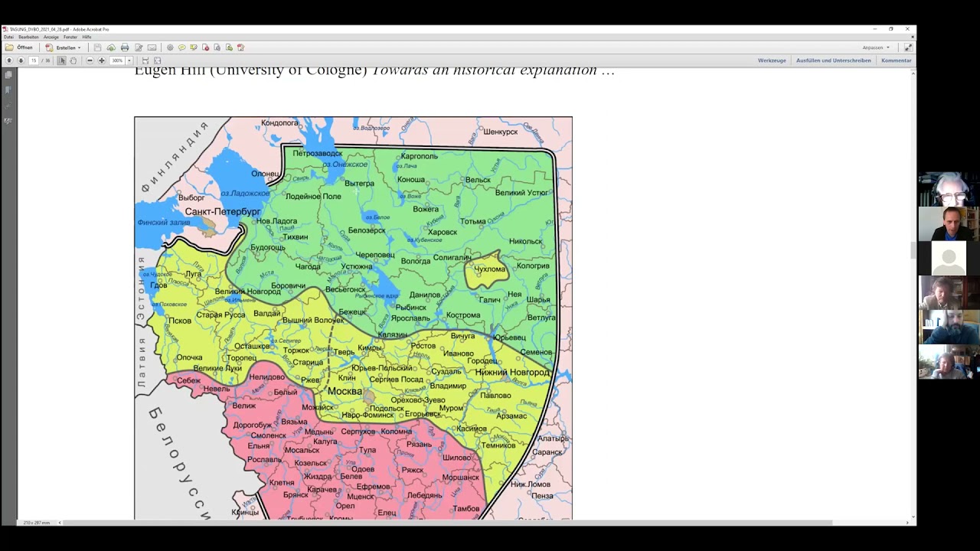Open the Fenster menu
The height and width of the screenshot is (551, 980).
point(70,37)
